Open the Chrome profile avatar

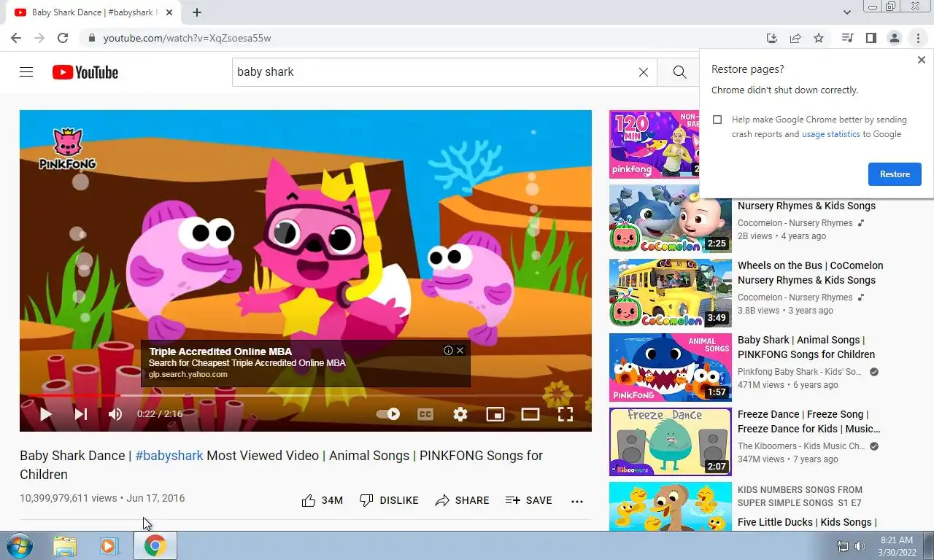pos(894,38)
